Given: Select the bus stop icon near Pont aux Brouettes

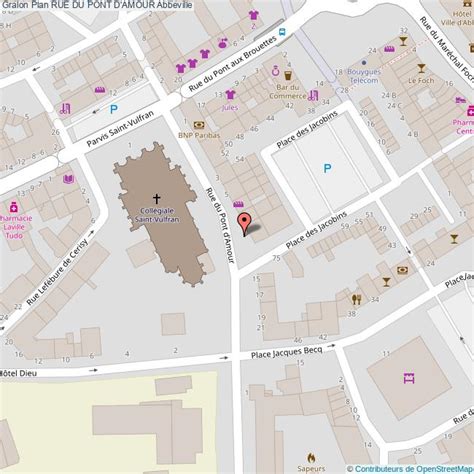Looking at the screenshot, I should click(282, 32).
